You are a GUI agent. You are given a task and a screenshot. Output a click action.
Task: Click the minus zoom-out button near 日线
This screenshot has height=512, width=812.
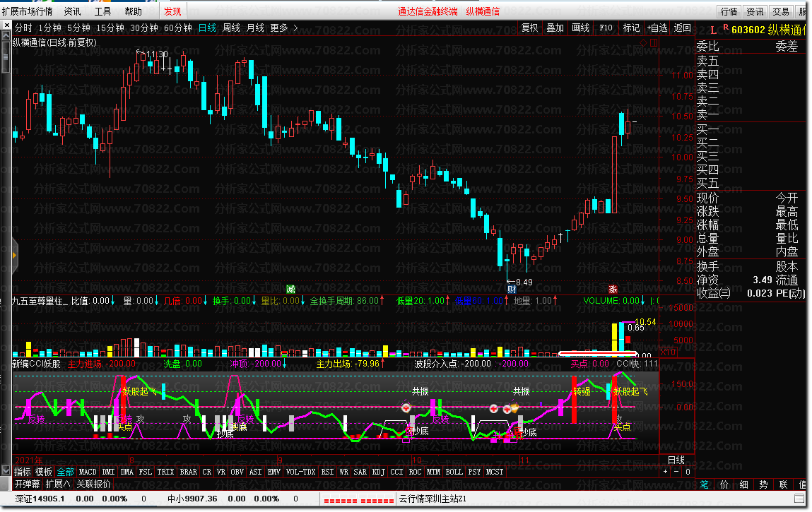(676, 472)
